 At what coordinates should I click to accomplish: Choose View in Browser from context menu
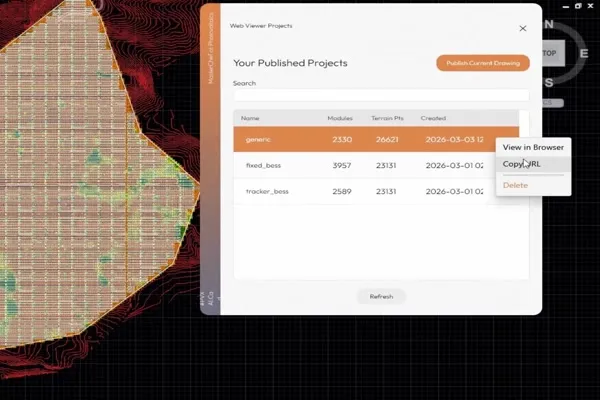pos(533,147)
